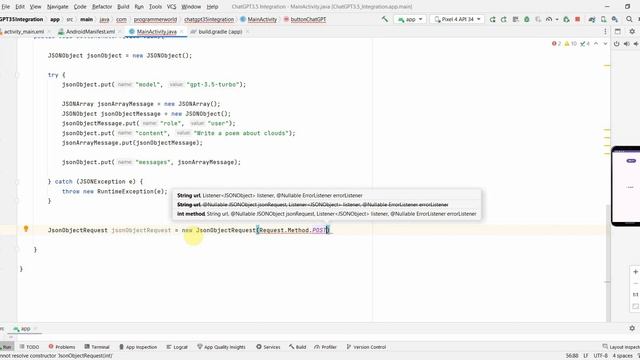
Task: Click the yellow intention lightbulb icon
Action: [26, 229]
